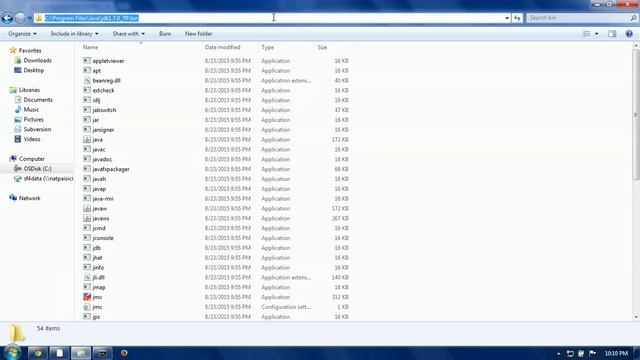Select the javaw application icon
The height and width of the screenshot is (360, 640).
(x=87, y=208)
